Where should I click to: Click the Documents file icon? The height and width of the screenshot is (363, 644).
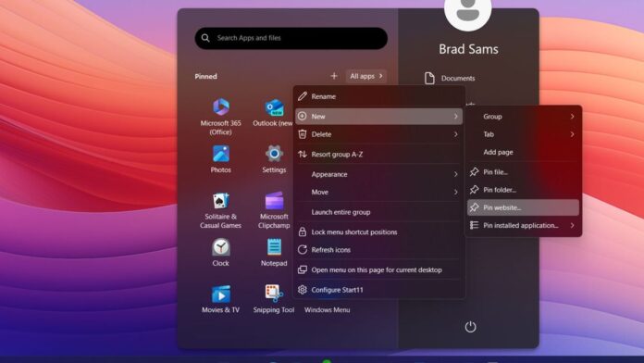click(x=429, y=78)
